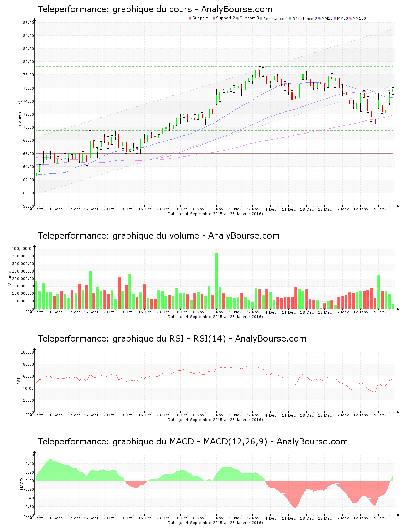The image size is (412, 532).
Task: Click 50,000.00 on the volume axis
Action: (24, 301)
